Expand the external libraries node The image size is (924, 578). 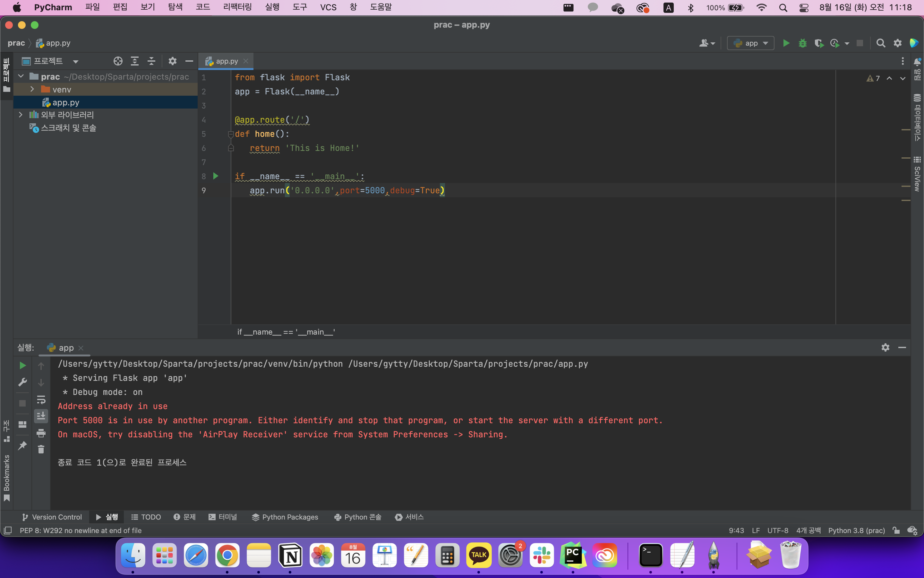tap(21, 115)
